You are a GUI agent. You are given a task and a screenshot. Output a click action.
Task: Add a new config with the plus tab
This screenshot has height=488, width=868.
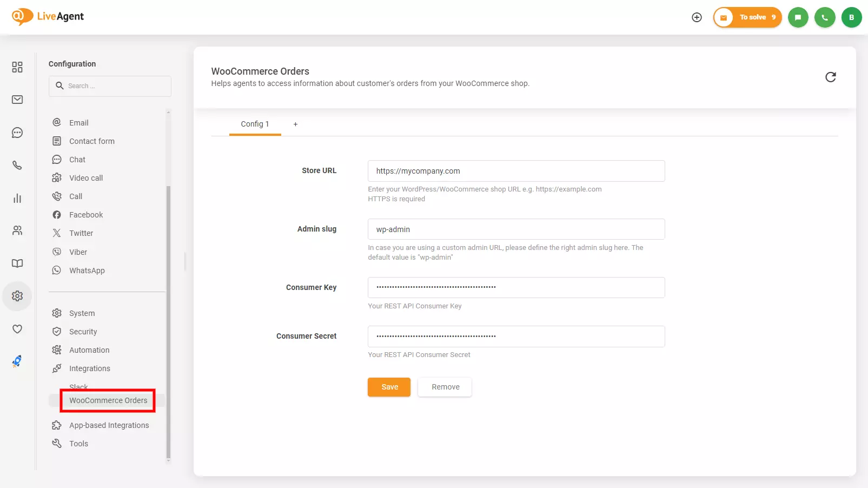(x=295, y=124)
